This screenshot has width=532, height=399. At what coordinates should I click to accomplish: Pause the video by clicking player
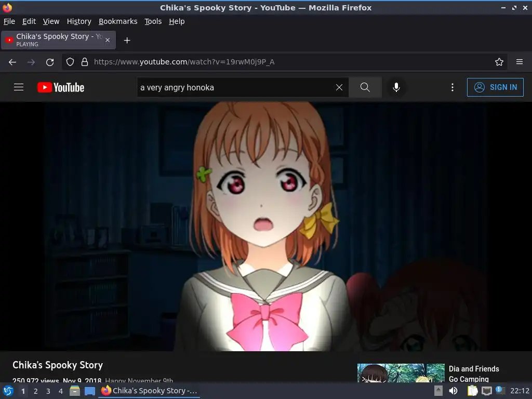(x=266, y=227)
